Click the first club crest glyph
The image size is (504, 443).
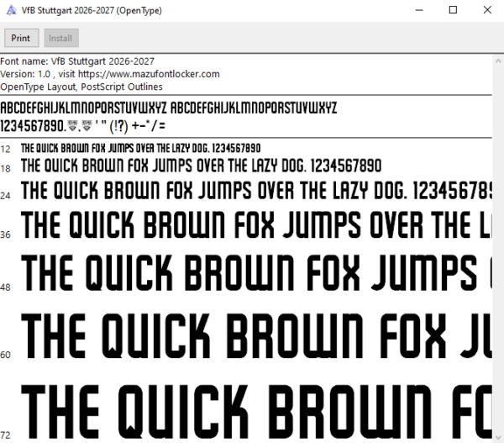click(72, 126)
